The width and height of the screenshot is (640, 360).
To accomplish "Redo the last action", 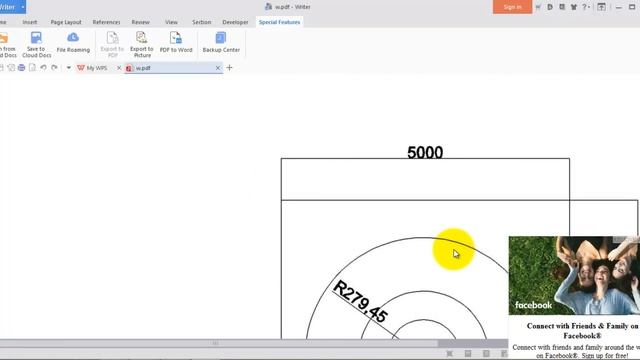I will tap(54, 68).
